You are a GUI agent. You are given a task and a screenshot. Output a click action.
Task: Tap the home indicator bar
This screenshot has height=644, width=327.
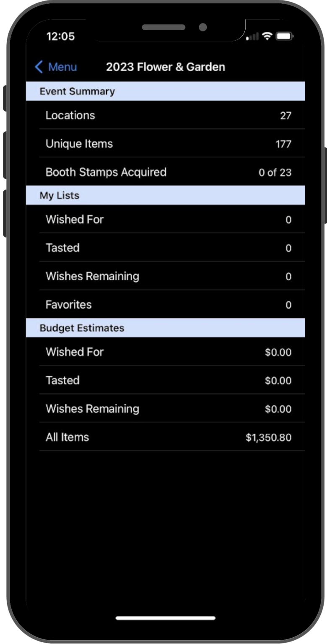pos(165,618)
